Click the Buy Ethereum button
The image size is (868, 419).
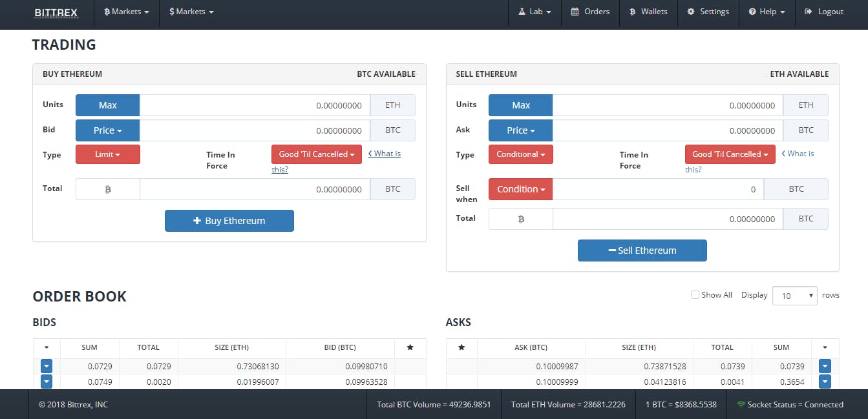click(x=229, y=220)
